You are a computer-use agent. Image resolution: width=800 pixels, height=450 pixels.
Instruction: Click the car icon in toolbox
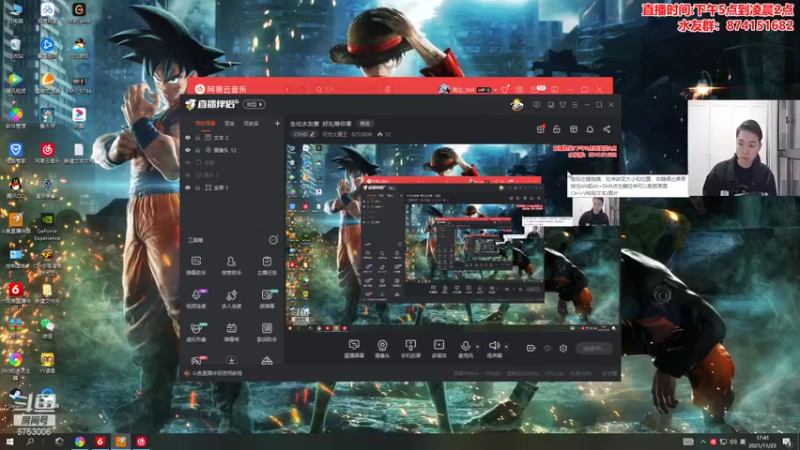coord(267,361)
